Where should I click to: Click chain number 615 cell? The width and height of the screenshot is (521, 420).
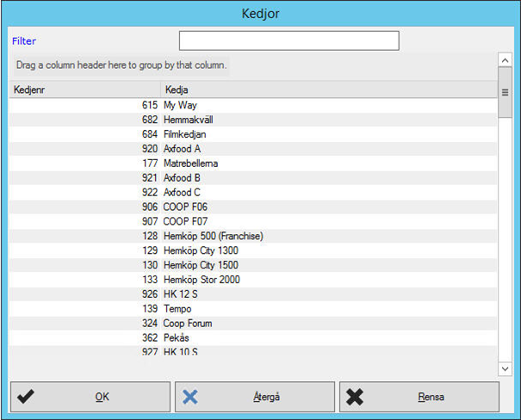[84, 105]
